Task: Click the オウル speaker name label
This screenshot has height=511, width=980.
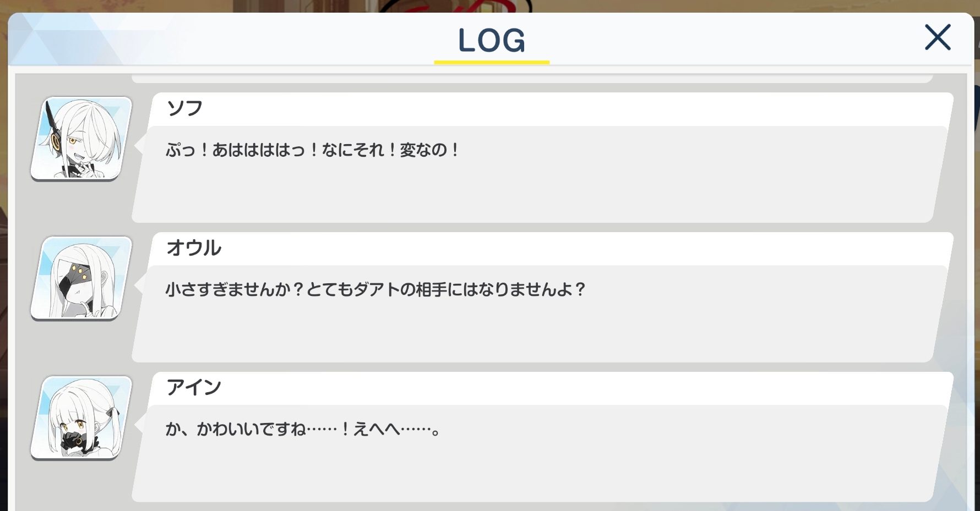Action: click(x=194, y=248)
